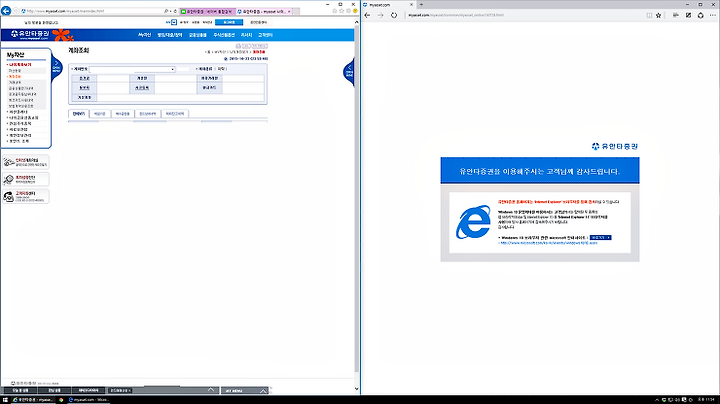Select second tab under account table
Image resolution: width=720 pixels, height=404 pixels.
100,113
